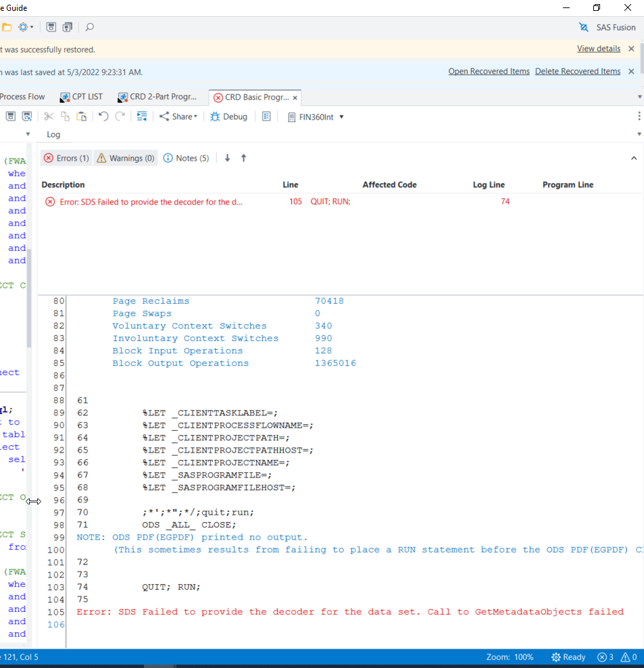This screenshot has height=668, width=644.
Task: Toggle the Notes (5) filter
Action: click(186, 158)
